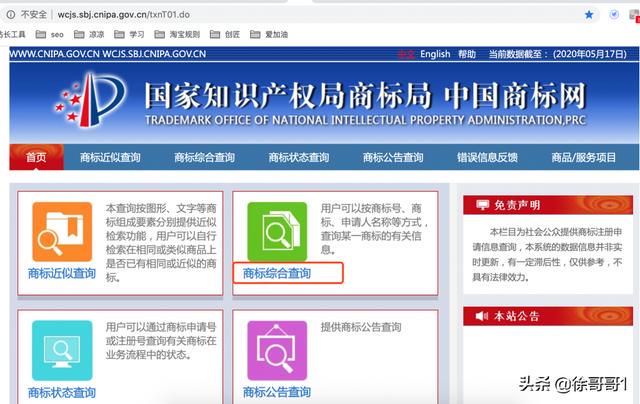Click the green 商标综合查询 document icon
Image resolution: width=640 pixels, height=404 pixels.
[277, 232]
